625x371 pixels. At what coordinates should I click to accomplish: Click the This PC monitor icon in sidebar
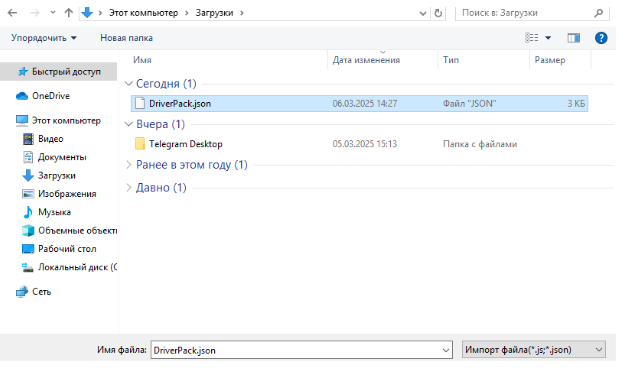coord(22,121)
